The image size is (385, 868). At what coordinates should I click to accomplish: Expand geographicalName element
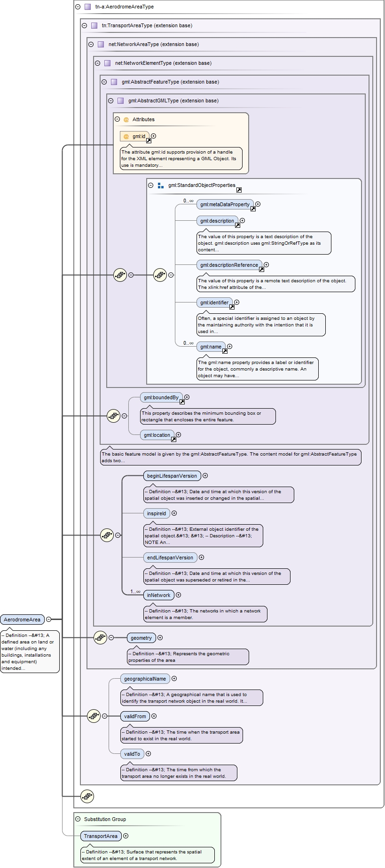click(x=174, y=679)
